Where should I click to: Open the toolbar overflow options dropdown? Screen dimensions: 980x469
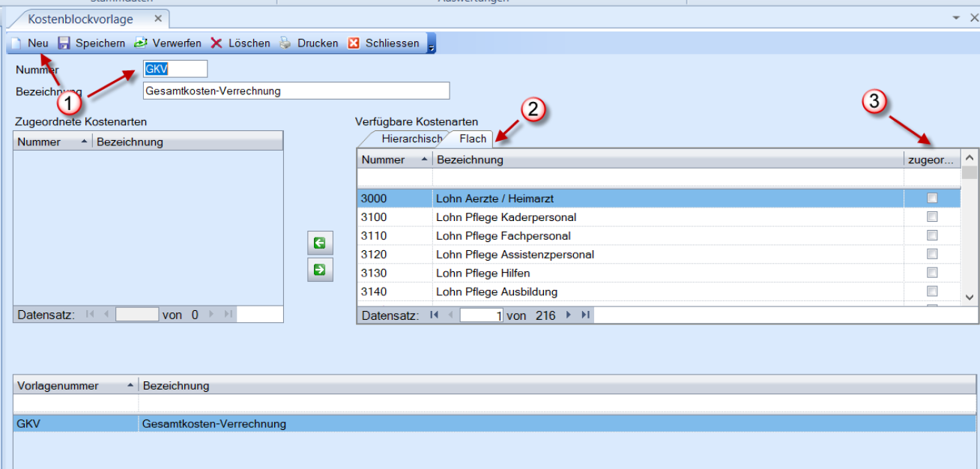pyautogui.click(x=432, y=45)
